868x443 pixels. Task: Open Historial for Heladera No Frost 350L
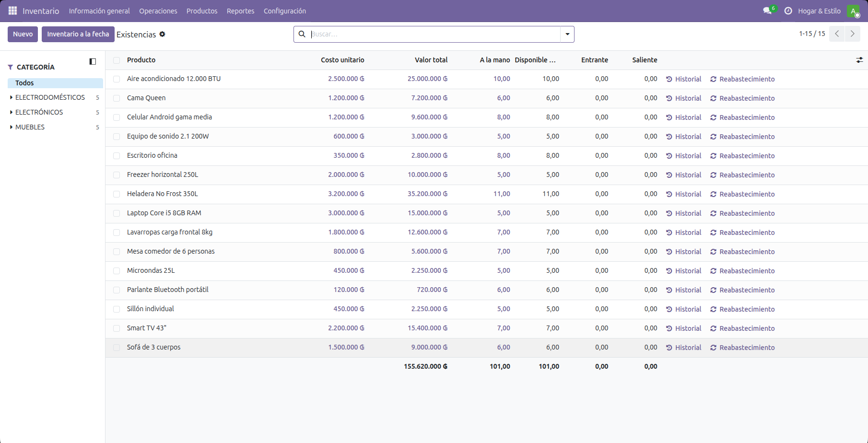[683, 194]
